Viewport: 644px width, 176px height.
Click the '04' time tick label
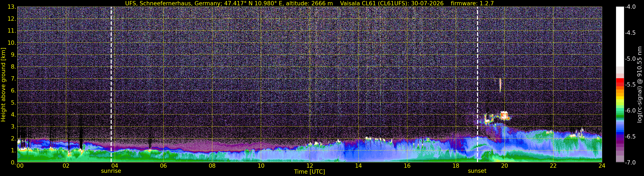click(114, 166)
